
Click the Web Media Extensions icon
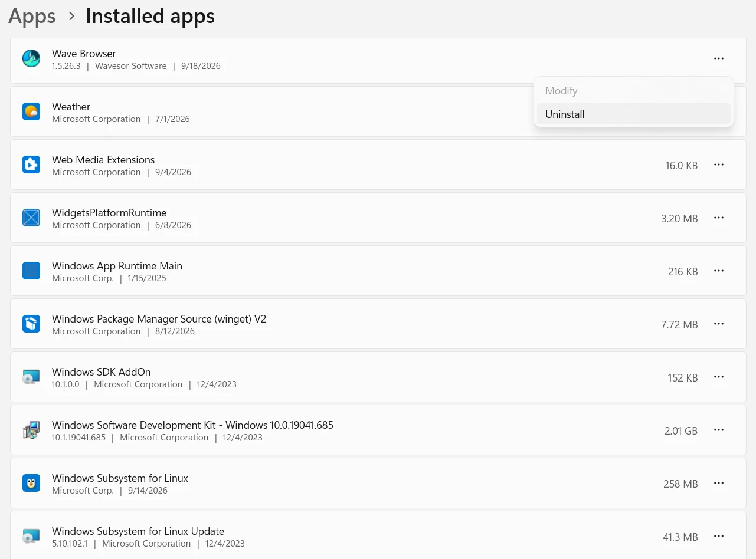click(31, 165)
